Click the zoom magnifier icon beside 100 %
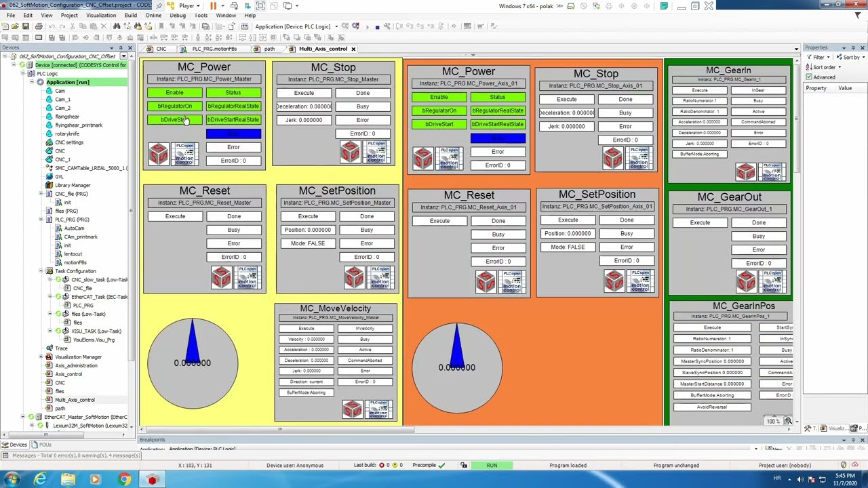This screenshot has height=488, width=868. tap(788, 421)
